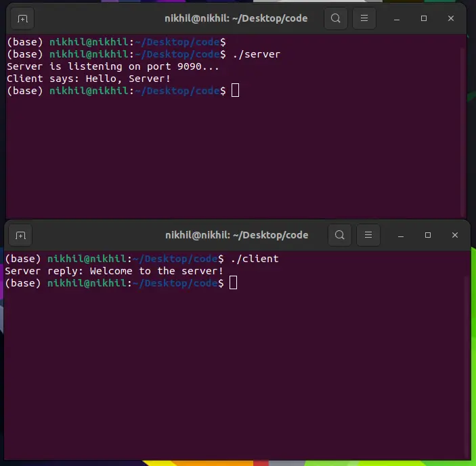Click the cursor block in the server terminal
Image resolution: width=476 pixels, height=466 pixels.
point(235,90)
